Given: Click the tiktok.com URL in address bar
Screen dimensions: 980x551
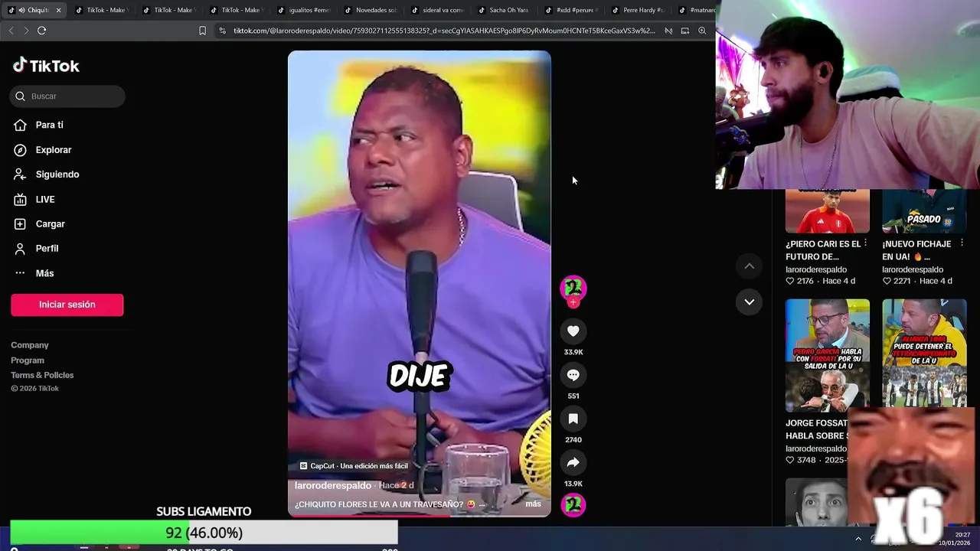Looking at the screenshot, I should pos(444,31).
